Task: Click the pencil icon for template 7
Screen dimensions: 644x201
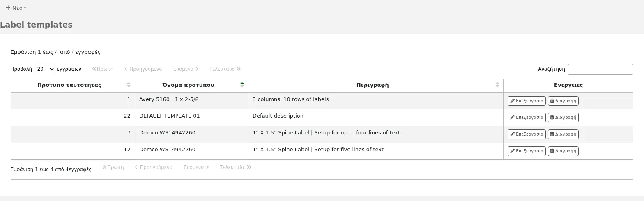Action: click(x=512, y=134)
